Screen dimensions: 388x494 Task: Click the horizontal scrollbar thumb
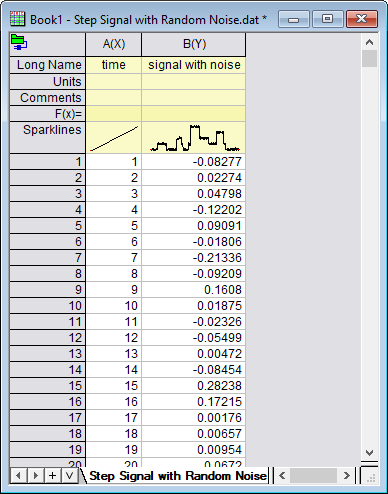pos(313,475)
